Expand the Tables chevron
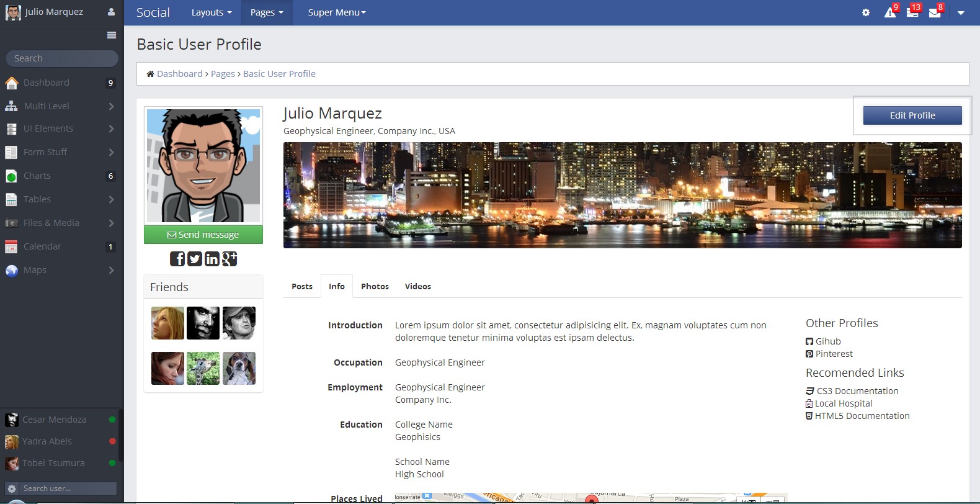 [x=111, y=199]
